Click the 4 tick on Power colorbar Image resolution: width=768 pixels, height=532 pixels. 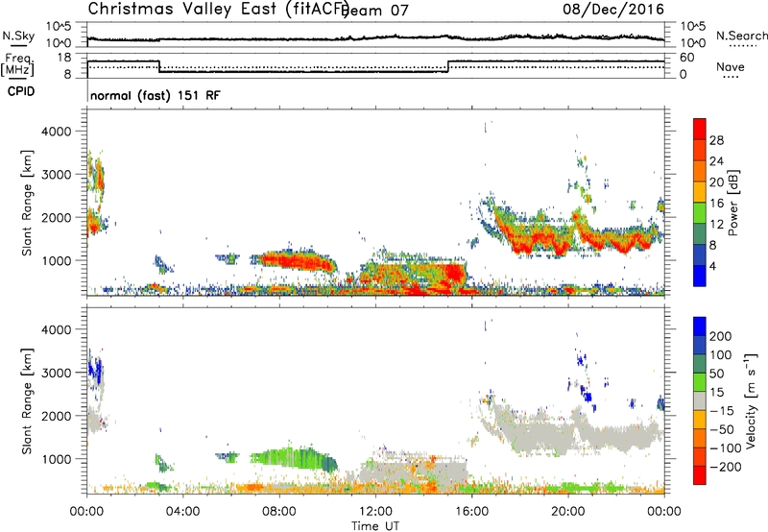(713, 266)
